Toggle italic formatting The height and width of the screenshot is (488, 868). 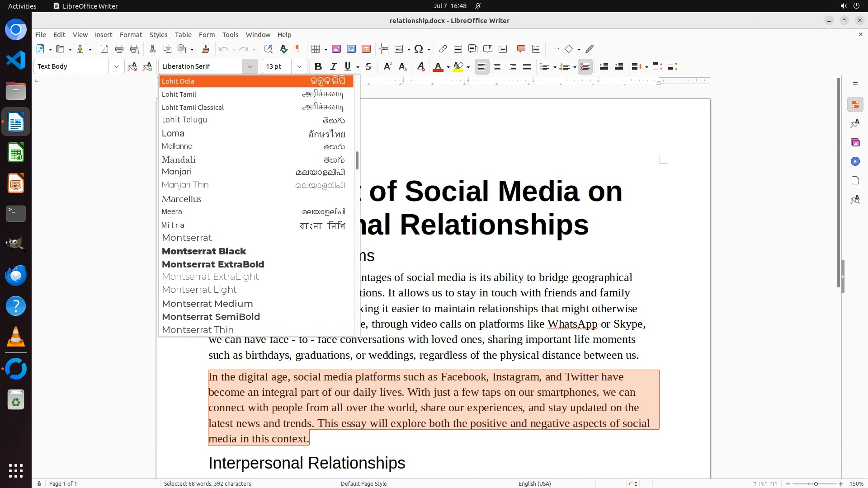click(x=333, y=66)
